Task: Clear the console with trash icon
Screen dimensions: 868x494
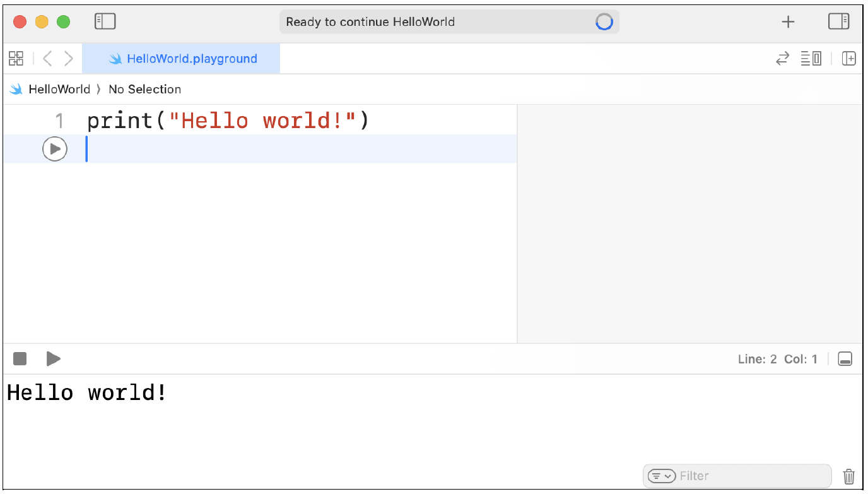Action: pyautogui.click(x=850, y=476)
